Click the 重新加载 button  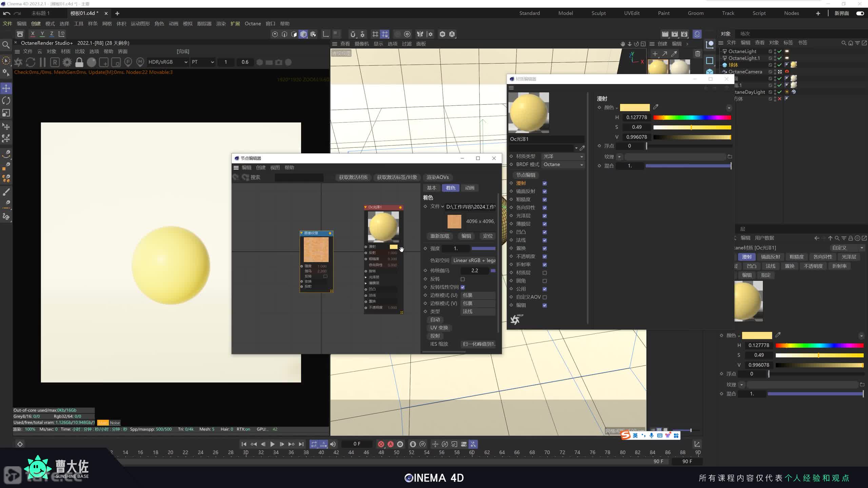(439, 236)
